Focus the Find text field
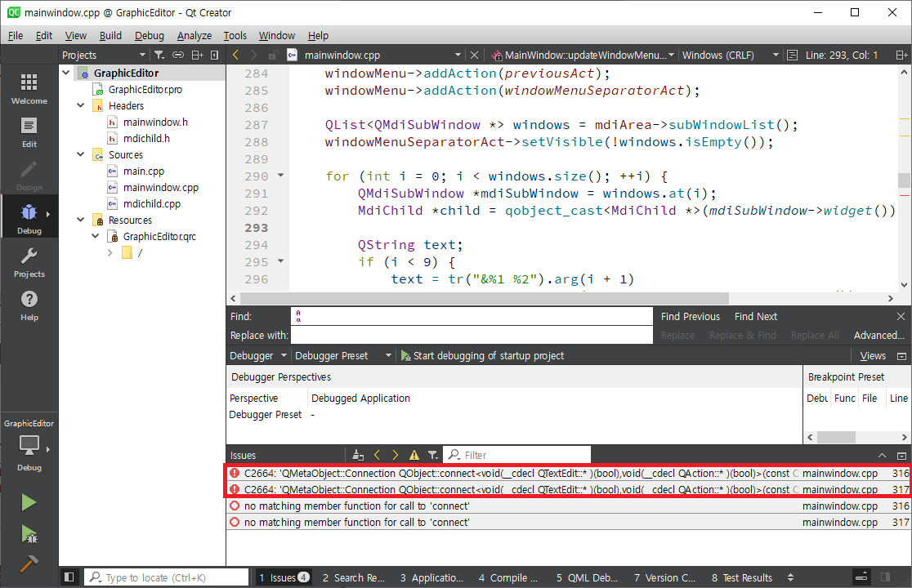This screenshot has width=912, height=588. click(x=472, y=316)
